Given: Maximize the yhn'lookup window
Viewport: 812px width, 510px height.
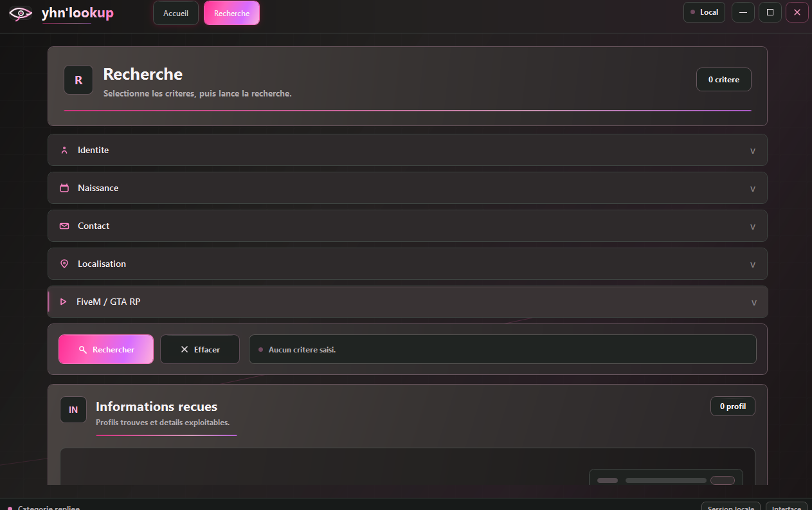Looking at the screenshot, I should (770, 12).
